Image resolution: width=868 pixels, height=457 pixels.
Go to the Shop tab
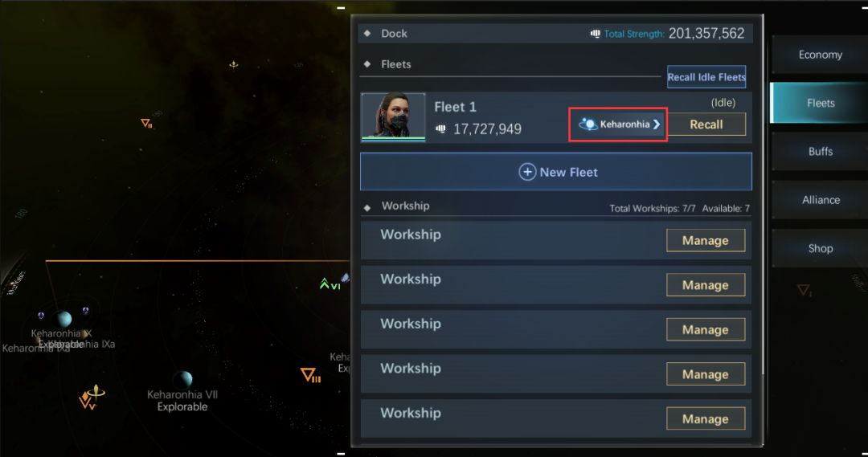point(820,248)
